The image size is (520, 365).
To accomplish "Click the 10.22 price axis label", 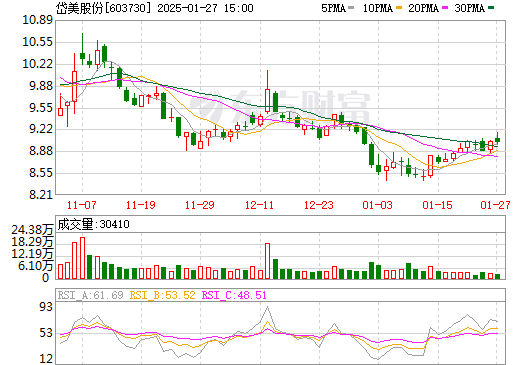I will point(37,64).
